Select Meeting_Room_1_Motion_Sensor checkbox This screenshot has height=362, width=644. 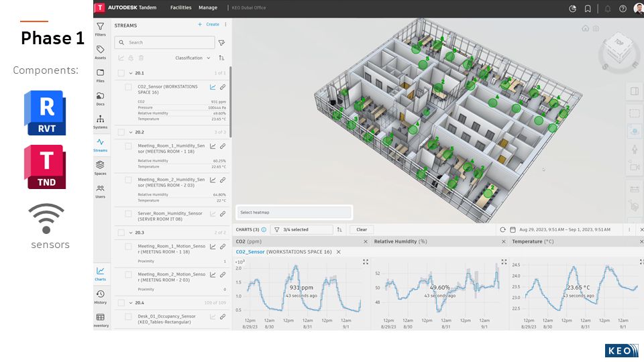click(128, 247)
